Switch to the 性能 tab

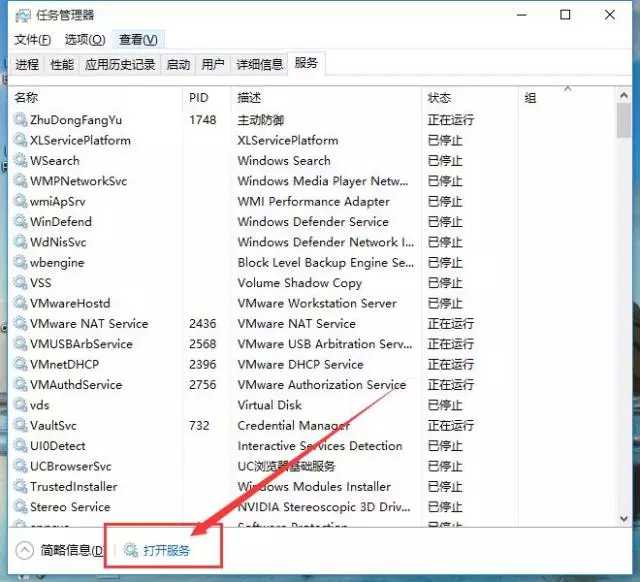tap(62, 65)
